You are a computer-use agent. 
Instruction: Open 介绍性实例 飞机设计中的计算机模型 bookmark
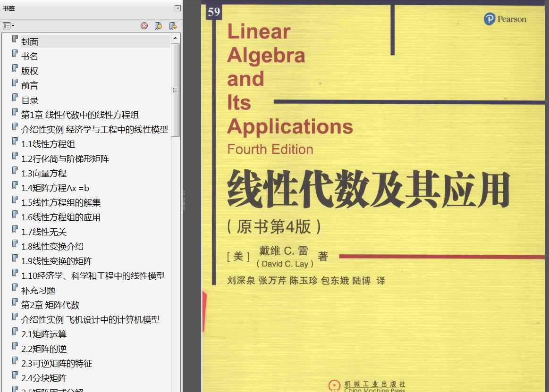click(x=90, y=319)
